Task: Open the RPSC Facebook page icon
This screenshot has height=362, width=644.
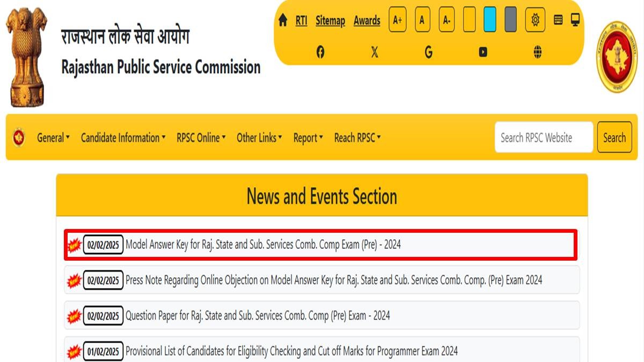Action: coord(320,52)
